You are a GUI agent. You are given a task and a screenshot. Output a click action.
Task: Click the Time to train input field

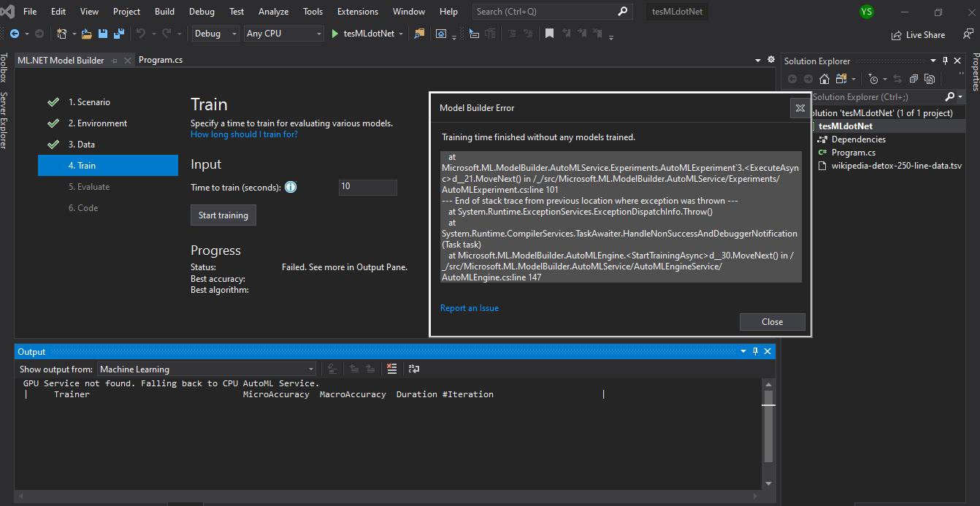[367, 187]
